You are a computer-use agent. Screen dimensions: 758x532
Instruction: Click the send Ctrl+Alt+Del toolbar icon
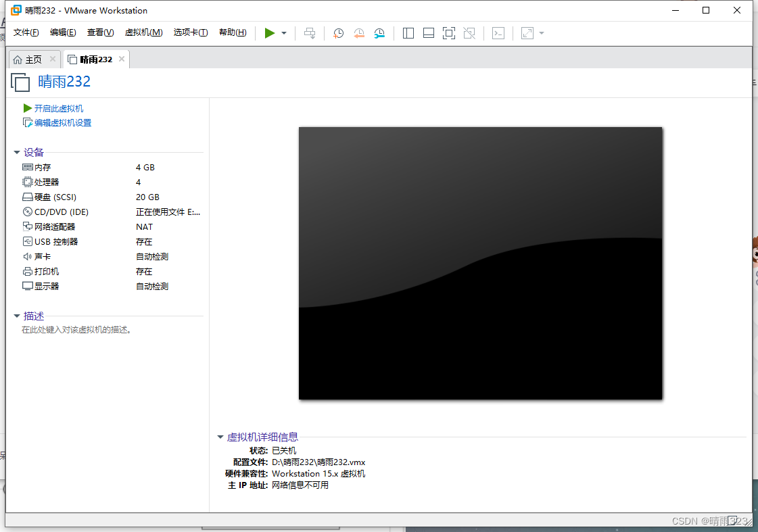point(310,33)
